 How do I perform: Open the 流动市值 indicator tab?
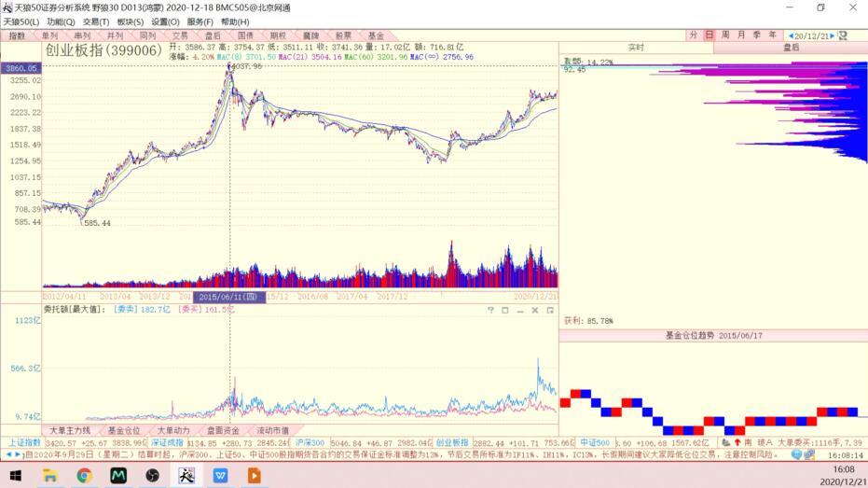(x=272, y=430)
